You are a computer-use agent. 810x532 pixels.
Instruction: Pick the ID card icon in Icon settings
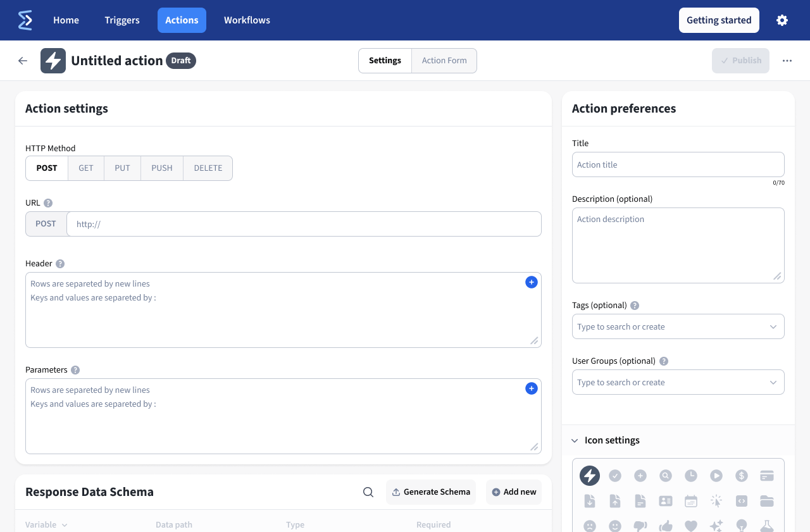pos(666,501)
